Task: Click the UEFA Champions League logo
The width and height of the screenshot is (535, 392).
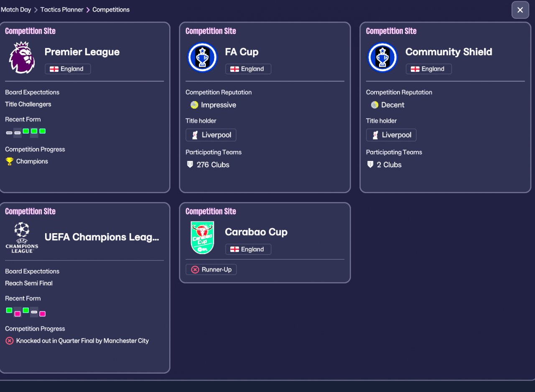Action: pos(22,237)
